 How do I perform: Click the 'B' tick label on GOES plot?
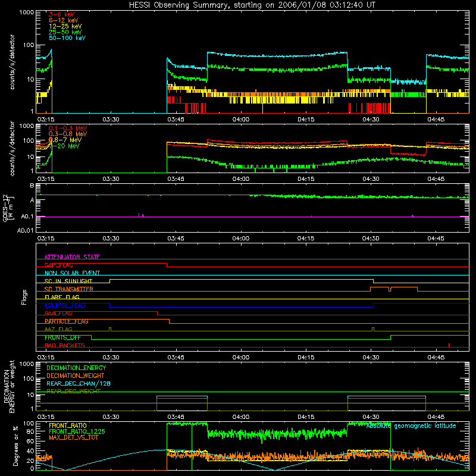pos(32,186)
